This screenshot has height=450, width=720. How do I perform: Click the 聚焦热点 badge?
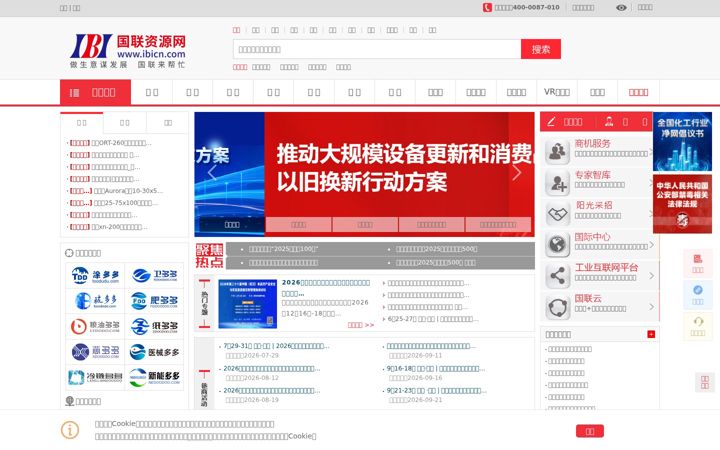click(x=209, y=256)
